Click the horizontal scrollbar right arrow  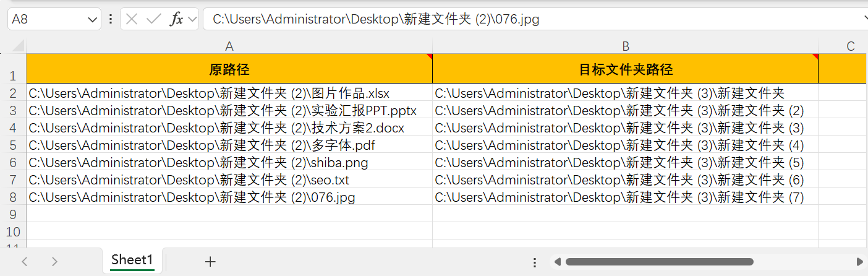859,262
